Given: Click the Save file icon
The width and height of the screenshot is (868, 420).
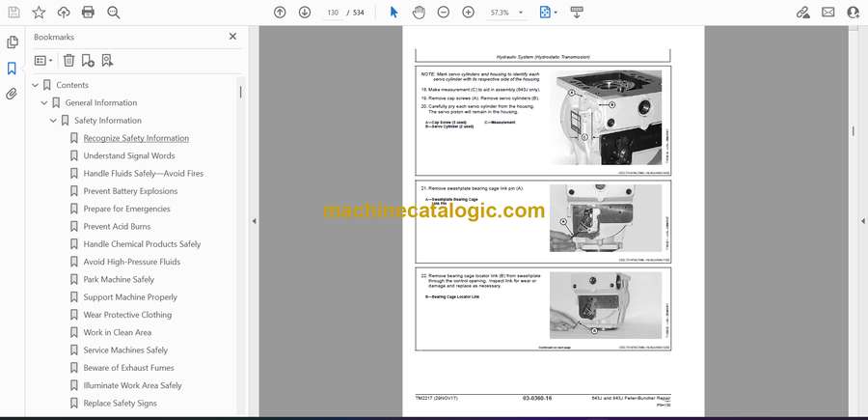Looking at the screenshot, I should pyautogui.click(x=14, y=13).
